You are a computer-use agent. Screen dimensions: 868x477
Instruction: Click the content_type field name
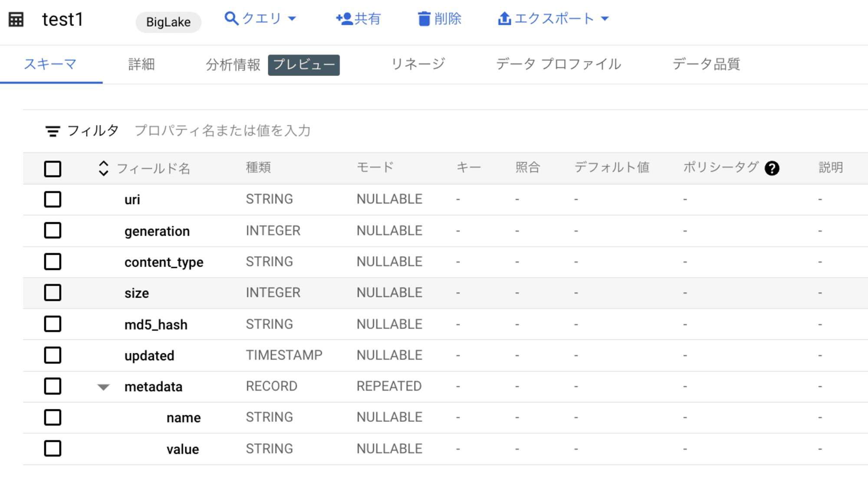pyautogui.click(x=164, y=263)
